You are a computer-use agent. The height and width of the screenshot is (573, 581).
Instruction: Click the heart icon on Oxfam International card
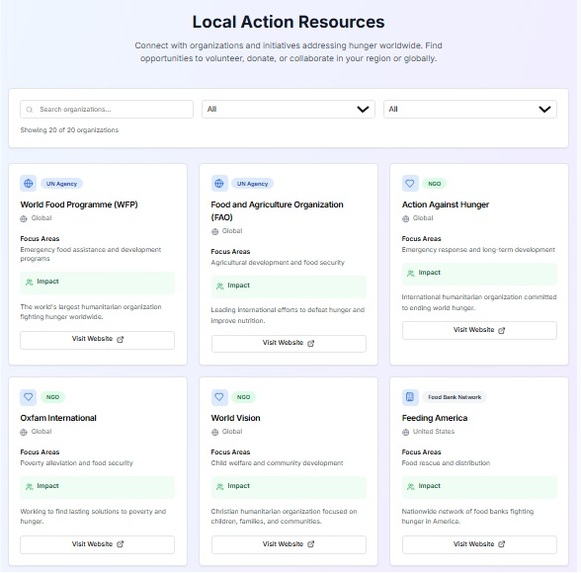coord(28,397)
